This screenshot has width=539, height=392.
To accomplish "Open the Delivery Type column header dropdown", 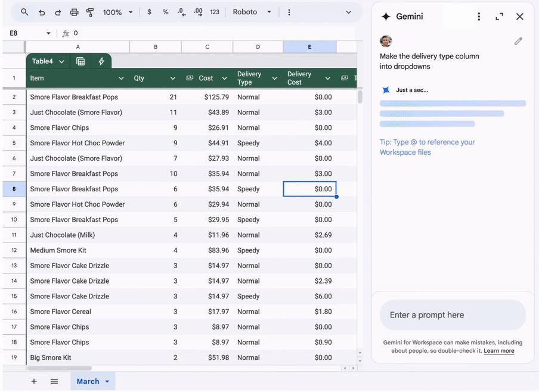I will [x=275, y=77].
